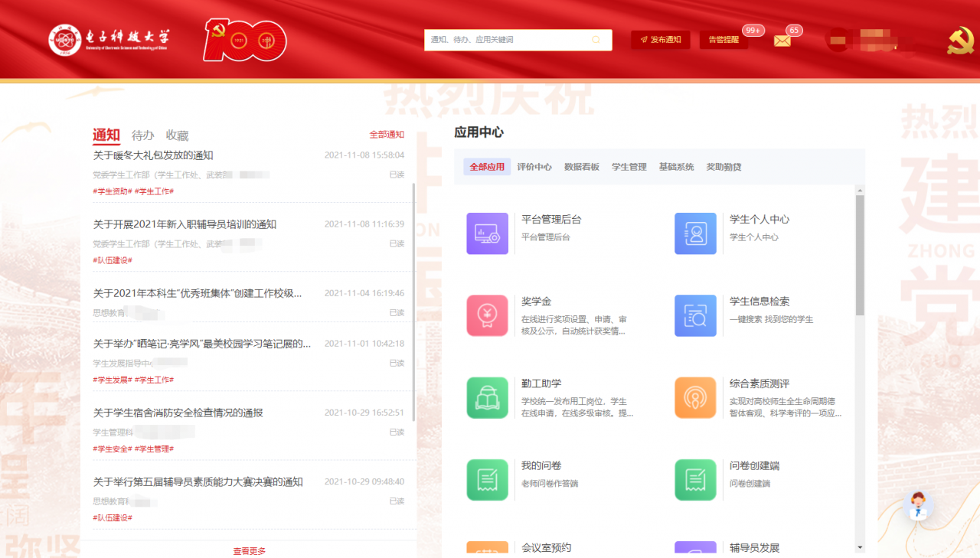The image size is (980, 558).
Task: Select the 学生管理 category tab
Action: tap(629, 167)
